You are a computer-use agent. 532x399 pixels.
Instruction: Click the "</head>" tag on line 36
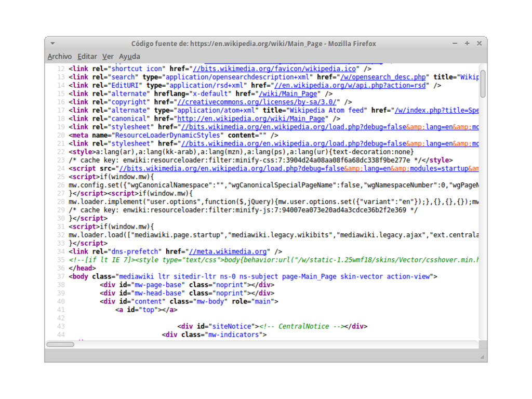83,269
